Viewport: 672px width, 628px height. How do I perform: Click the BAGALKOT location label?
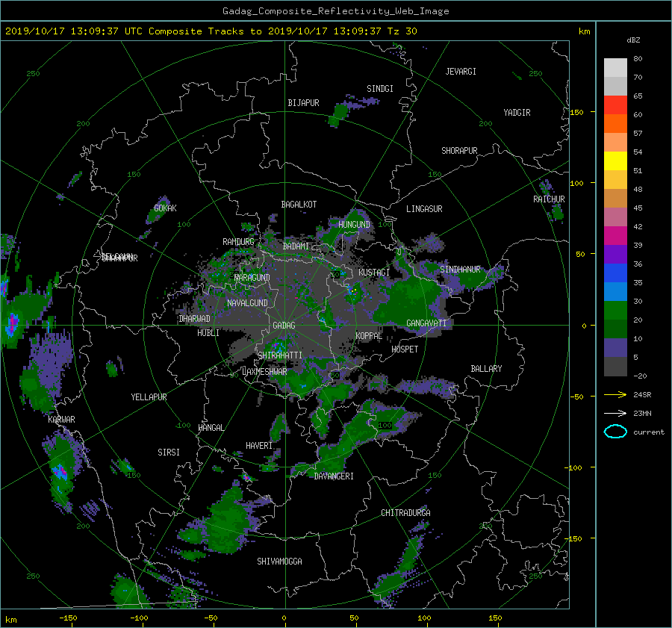point(299,205)
